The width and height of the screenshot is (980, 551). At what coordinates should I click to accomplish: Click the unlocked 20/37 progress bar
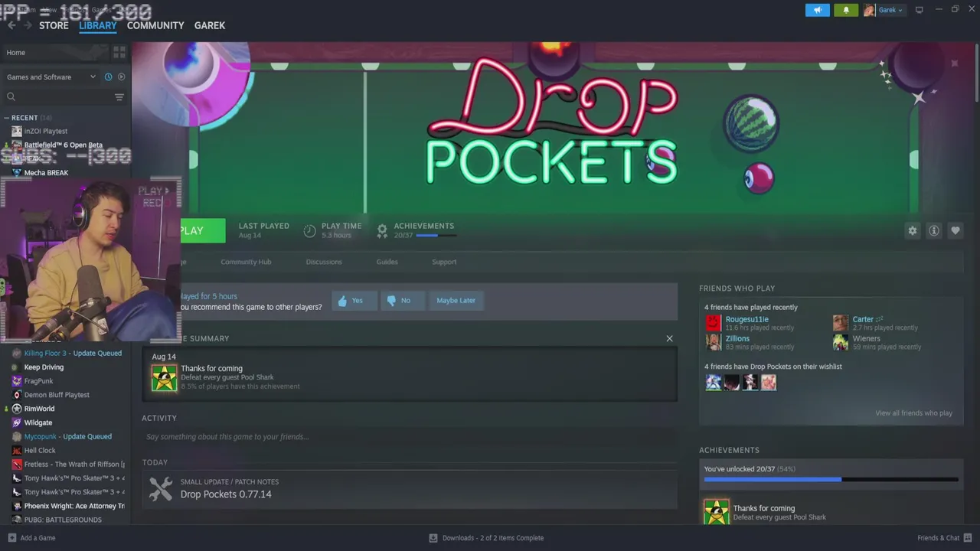click(x=831, y=480)
